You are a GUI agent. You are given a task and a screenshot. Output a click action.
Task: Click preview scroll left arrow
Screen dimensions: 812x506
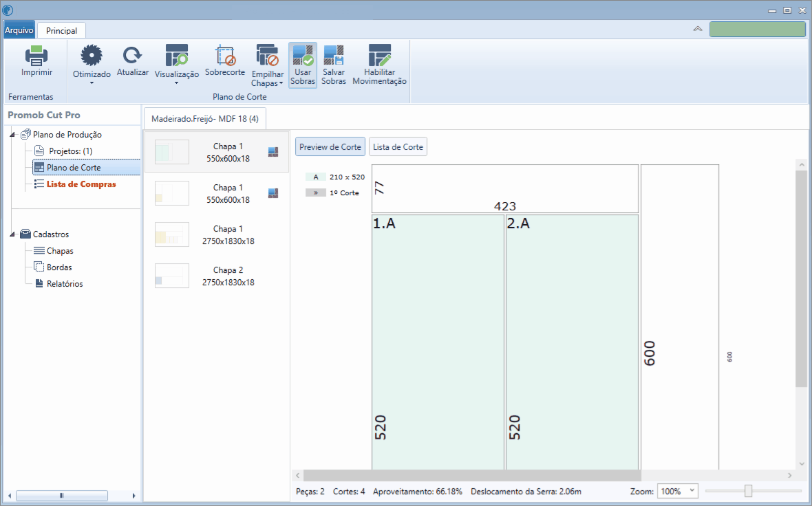(298, 475)
